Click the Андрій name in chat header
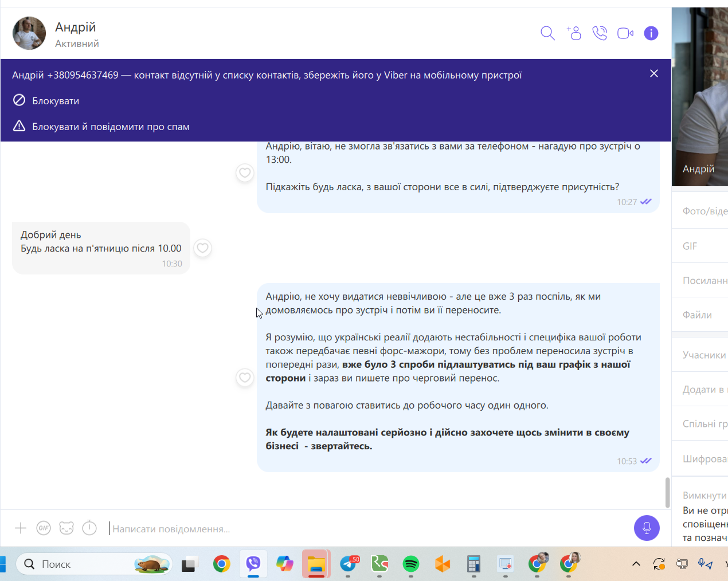Viewport: 728px width, 581px height. (75, 27)
